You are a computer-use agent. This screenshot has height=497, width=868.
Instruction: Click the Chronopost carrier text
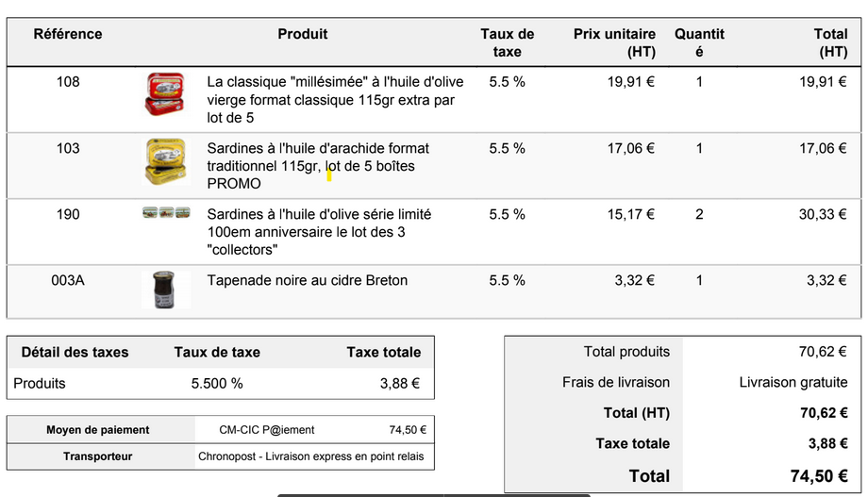tap(310, 456)
